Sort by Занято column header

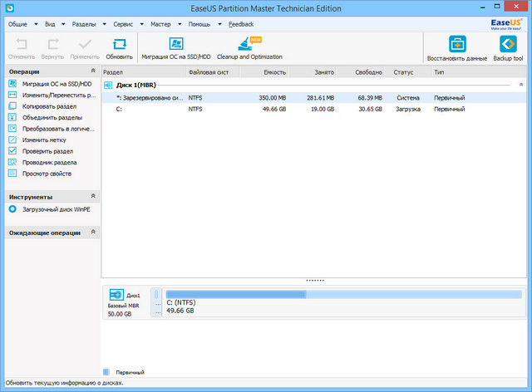313,72
